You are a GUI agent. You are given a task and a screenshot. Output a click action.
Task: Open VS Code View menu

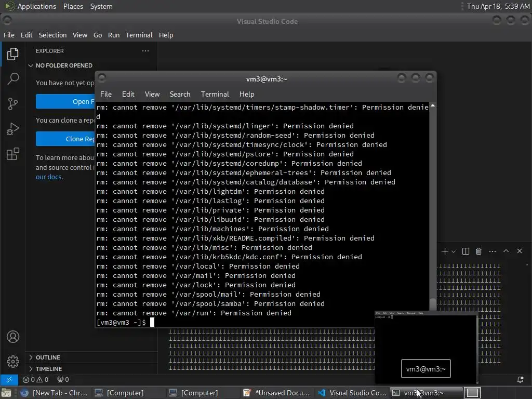tap(79, 35)
